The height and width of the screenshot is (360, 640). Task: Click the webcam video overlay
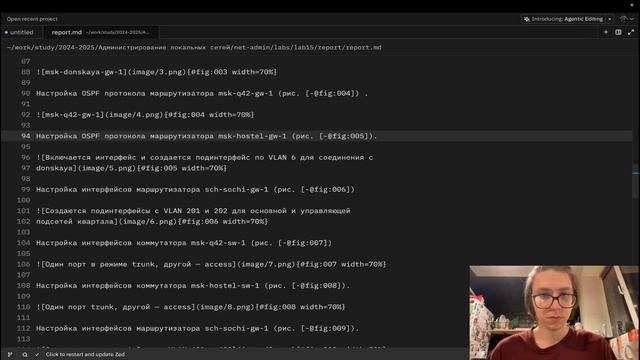coord(554,313)
